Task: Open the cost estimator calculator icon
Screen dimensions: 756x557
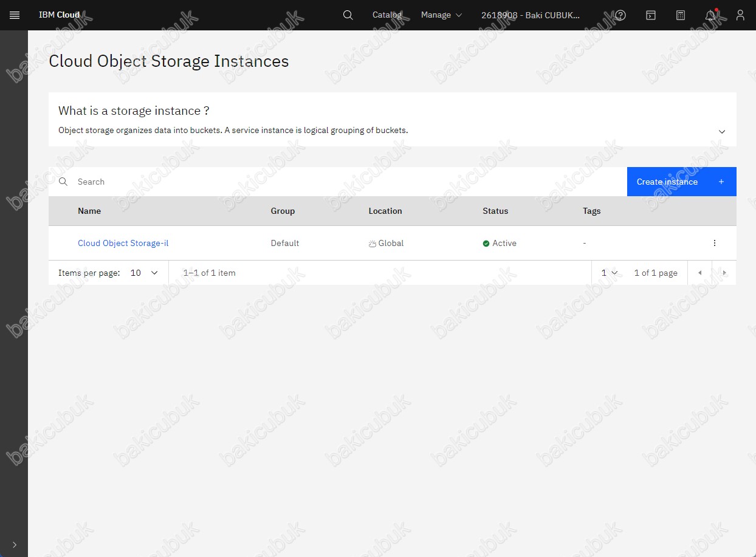Action: tap(680, 15)
